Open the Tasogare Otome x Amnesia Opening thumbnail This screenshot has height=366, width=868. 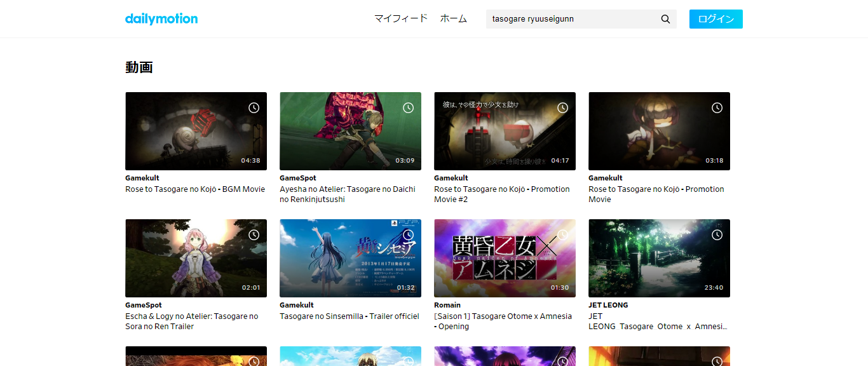505,258
